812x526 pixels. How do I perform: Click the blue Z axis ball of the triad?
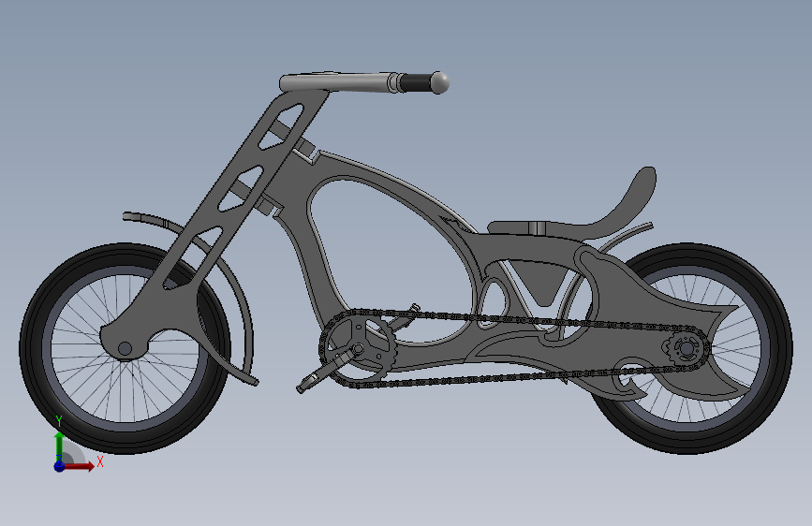[x=59, y=466]
